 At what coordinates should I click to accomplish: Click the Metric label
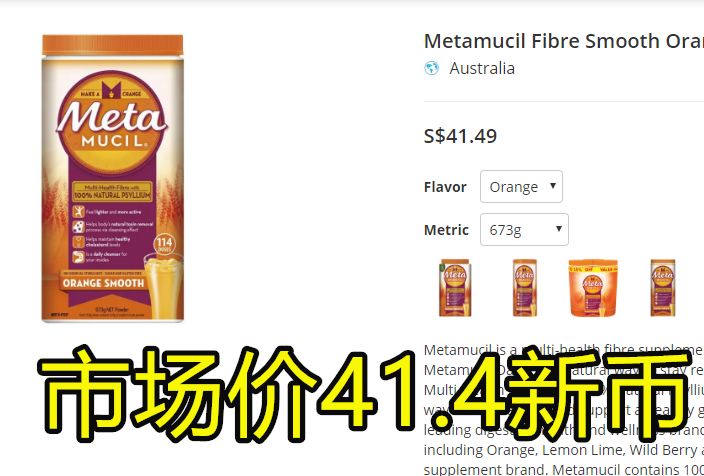pyautogui.click(x=446, y=230)
